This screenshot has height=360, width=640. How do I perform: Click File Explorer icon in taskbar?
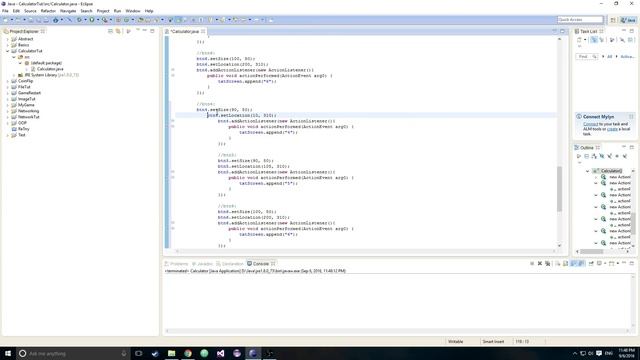[x=171, y=353]
